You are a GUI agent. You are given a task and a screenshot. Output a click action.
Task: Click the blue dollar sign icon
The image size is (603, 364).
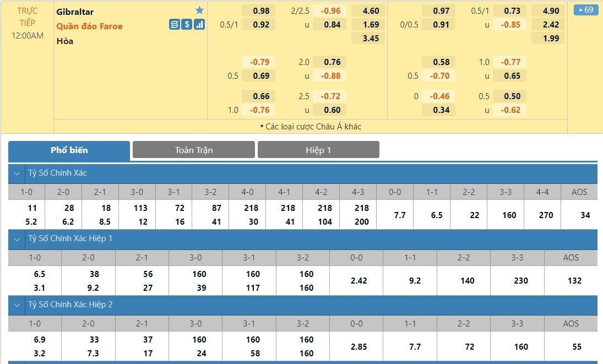(187, 24)
